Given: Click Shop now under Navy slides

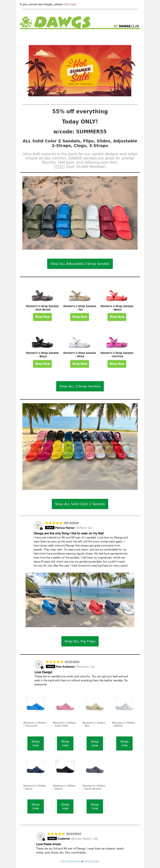Looking at the screenshot, I should point(36,806).
